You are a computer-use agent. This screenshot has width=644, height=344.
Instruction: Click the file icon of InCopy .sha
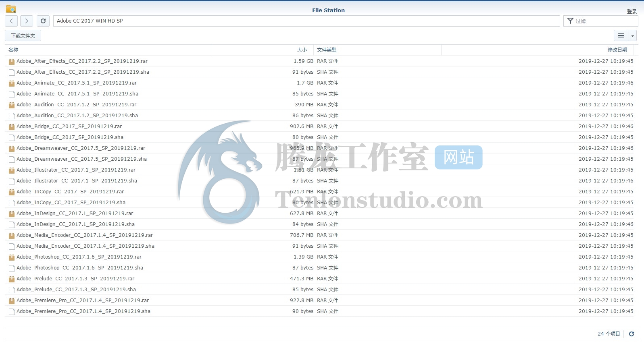click(12, 203)
